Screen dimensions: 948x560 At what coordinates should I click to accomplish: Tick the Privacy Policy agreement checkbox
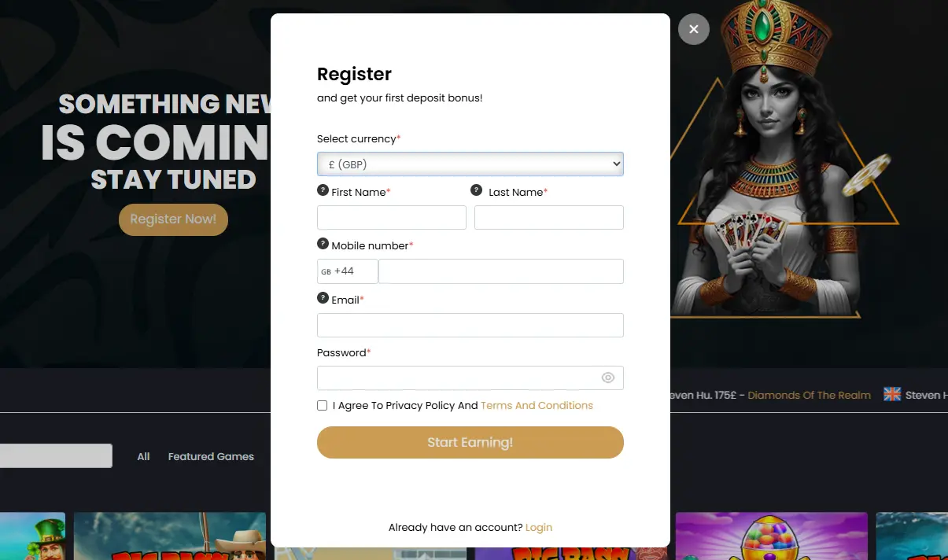pyautogui.click(x=323, y=406)
